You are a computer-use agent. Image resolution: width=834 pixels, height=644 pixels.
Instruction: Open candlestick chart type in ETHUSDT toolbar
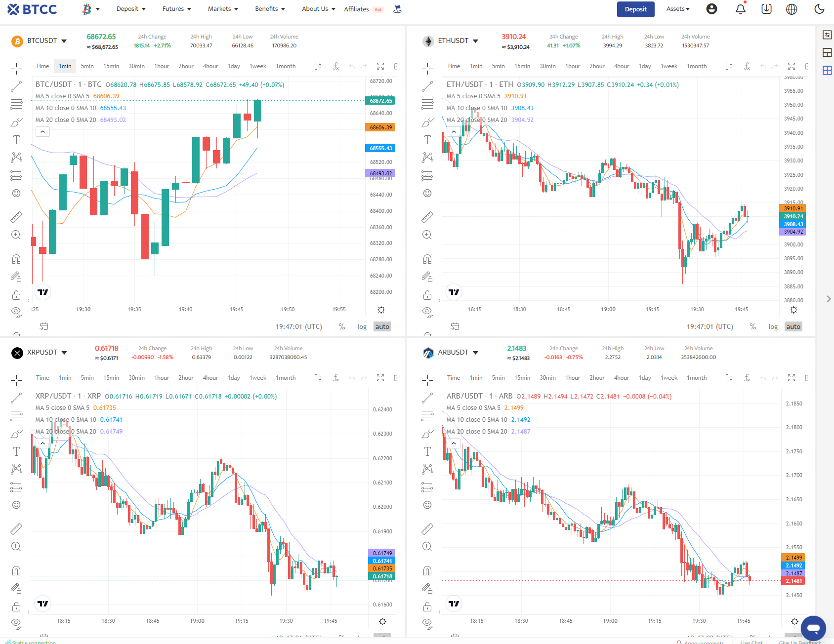pyautogui.click(x=729, y=66)
